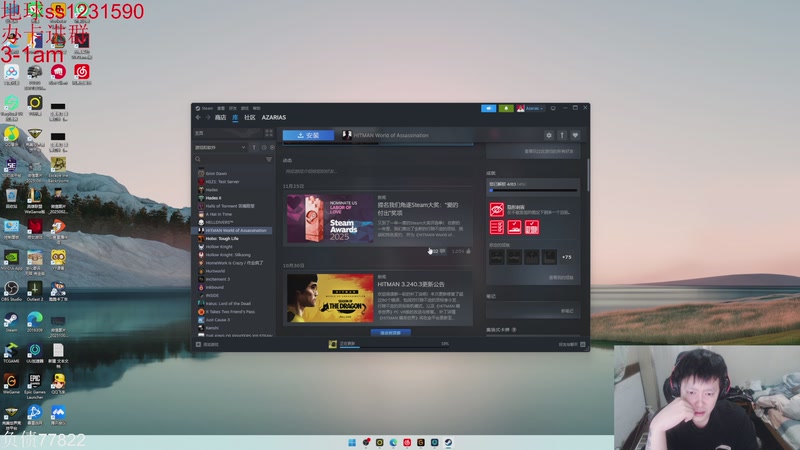This screenshot has width=800, height=450.
Task: Open the red checklist achievement icon
Action: click(496, 227)
